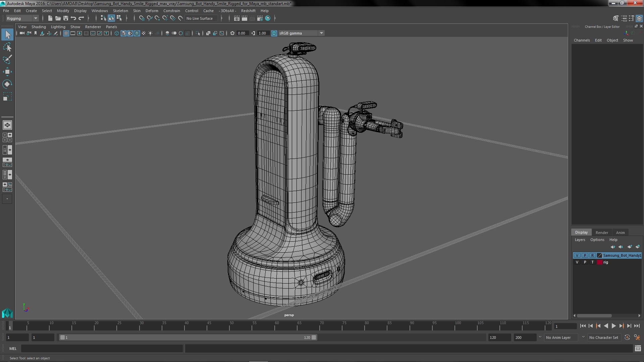Activate the Rotate tool
Image resolution: width=644 pixels, height=362 pixels.
point(7,84)
